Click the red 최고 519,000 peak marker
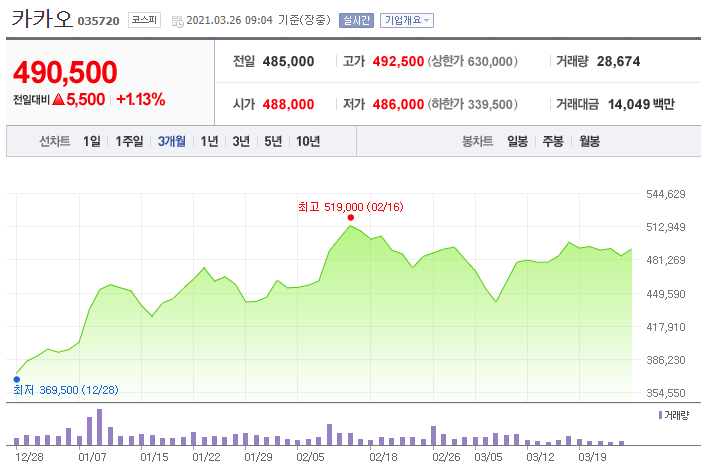Image resolution: width=701 pixels, height=476 pixels. tap(350, 218)
